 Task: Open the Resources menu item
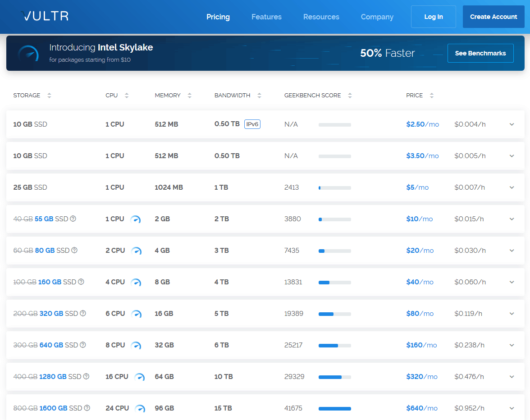click(321, 17)
